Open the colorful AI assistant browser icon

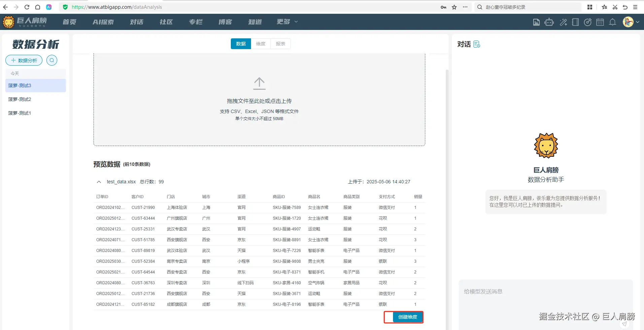49,7
